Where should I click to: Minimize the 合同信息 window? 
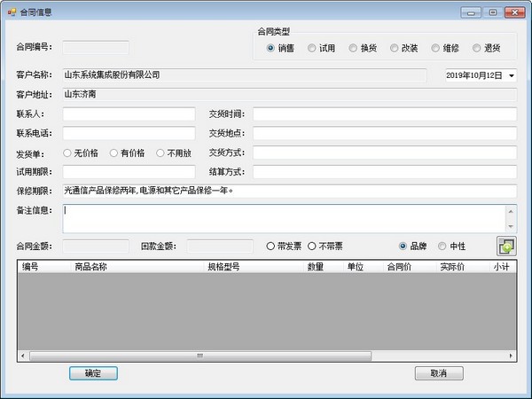click(471, 12)
